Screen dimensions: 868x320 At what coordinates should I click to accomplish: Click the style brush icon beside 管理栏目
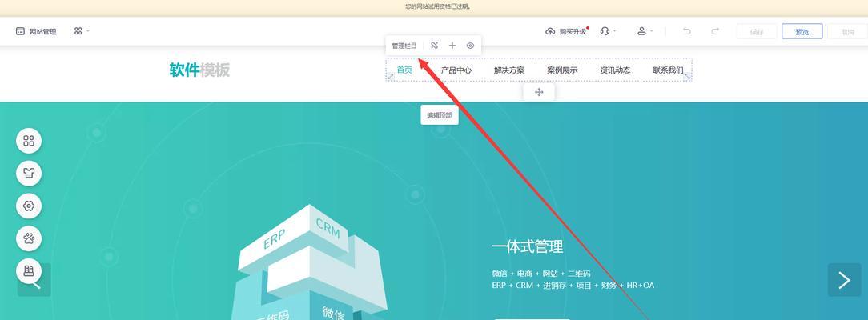(434, 46)
